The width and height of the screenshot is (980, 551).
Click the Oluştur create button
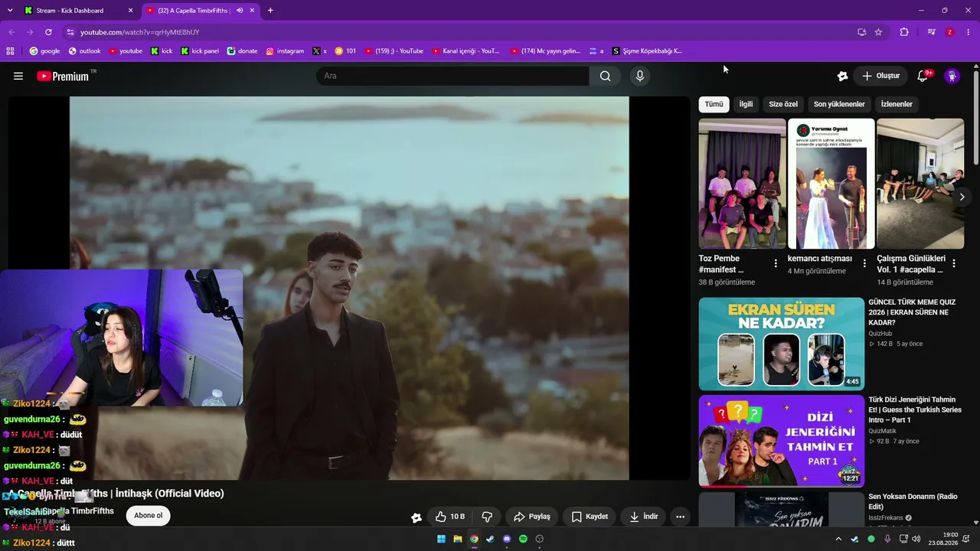pos(880,76)
